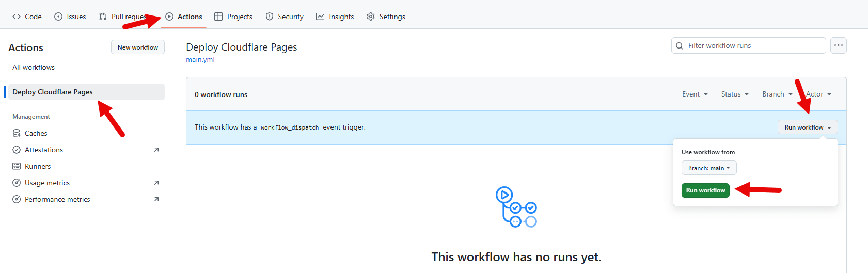Viewport: 868px width, 273px height.
Task: Click the Projects table icon
Action: click(218, 17)
